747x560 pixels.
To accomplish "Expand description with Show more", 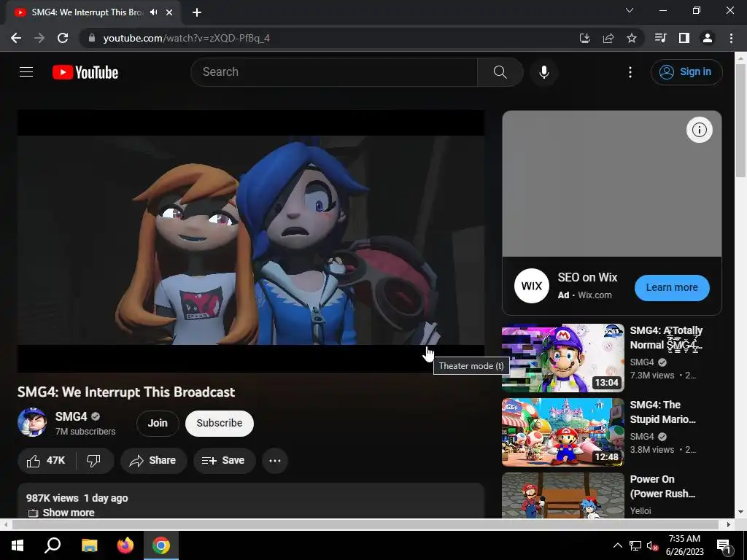I will pyautogui.click(x=69, y=513).
